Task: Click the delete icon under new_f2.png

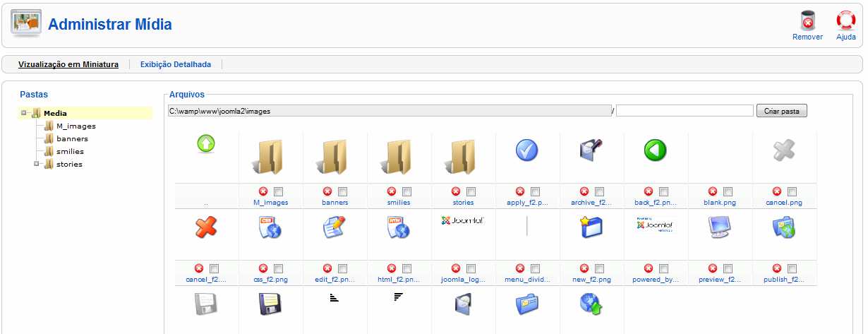Action: [x=584, y=268]
